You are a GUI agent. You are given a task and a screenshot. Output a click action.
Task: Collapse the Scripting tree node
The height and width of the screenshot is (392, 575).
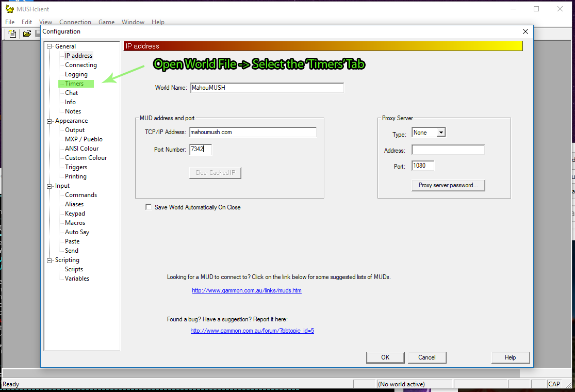[x=50, y=260]
